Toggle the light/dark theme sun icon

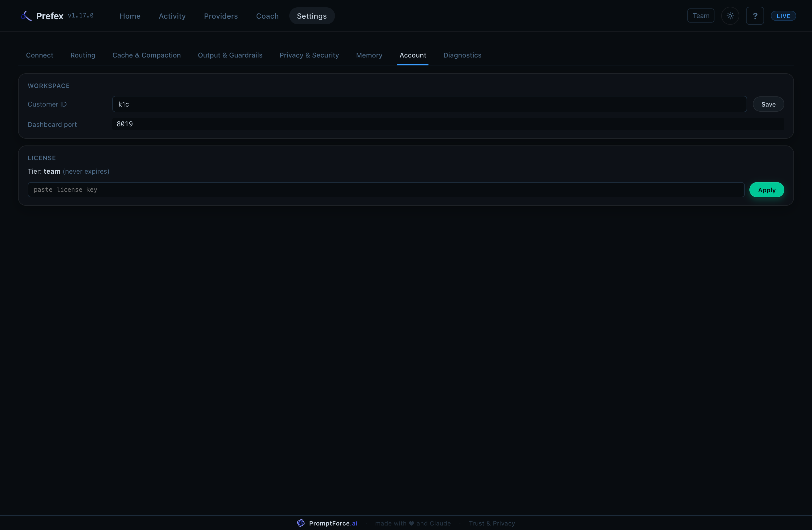tap(730, 16)
